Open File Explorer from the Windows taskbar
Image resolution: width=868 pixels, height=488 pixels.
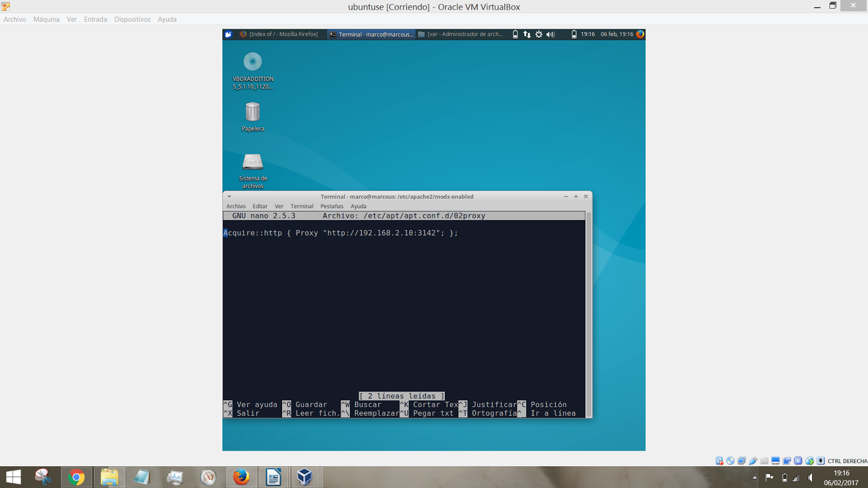click(x=109, y=477)
